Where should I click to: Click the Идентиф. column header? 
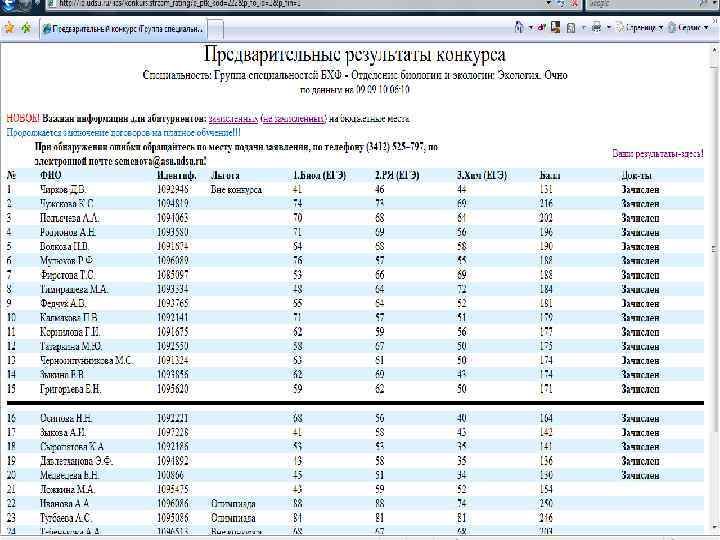click(177, 175)
